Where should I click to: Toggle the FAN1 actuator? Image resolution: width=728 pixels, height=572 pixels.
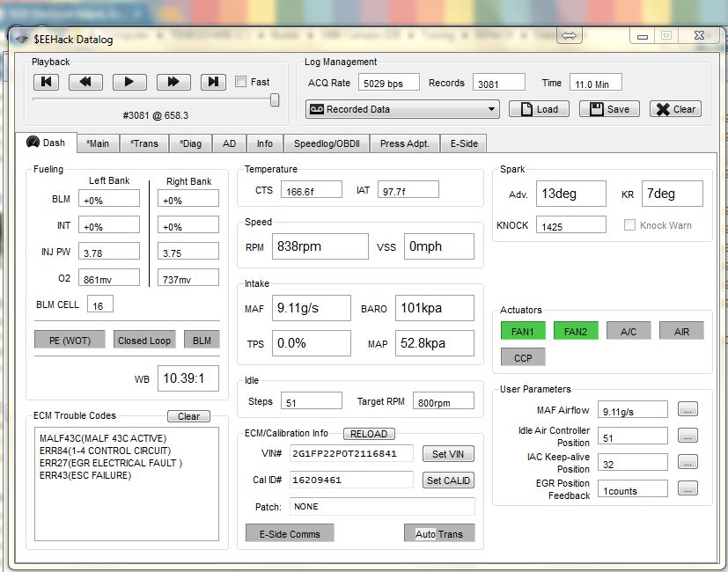coord(523,331)
